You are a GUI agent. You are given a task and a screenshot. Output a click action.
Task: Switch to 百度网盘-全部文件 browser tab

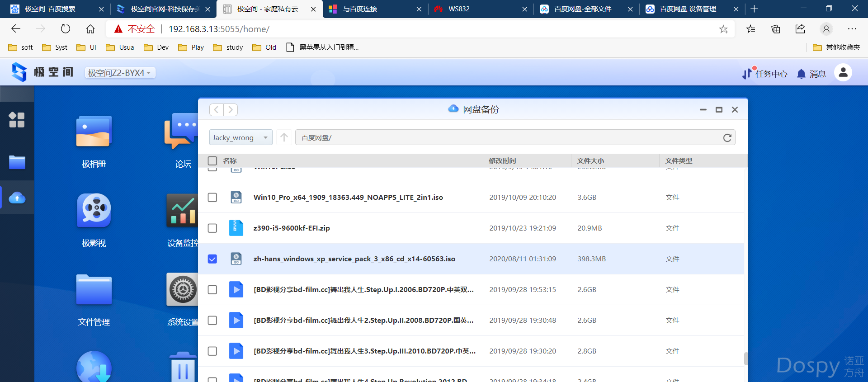click(586, 9)
